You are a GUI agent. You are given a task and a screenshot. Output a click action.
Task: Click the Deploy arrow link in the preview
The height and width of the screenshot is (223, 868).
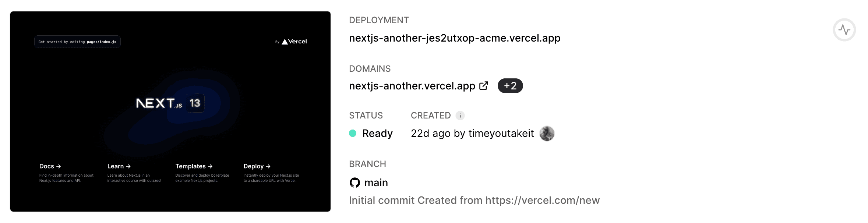point(257,166)
